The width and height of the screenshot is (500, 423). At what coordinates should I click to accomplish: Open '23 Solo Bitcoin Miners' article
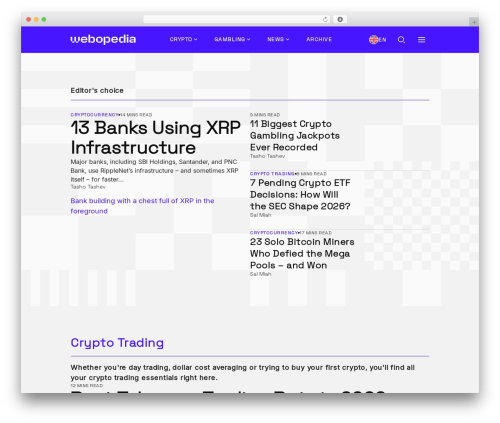302,254
